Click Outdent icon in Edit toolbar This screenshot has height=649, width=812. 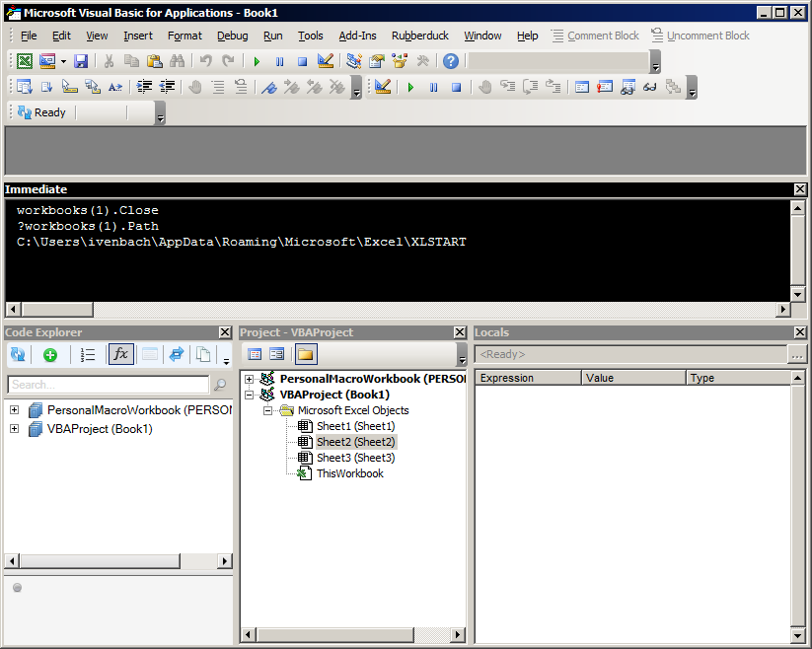pos(167,87)
